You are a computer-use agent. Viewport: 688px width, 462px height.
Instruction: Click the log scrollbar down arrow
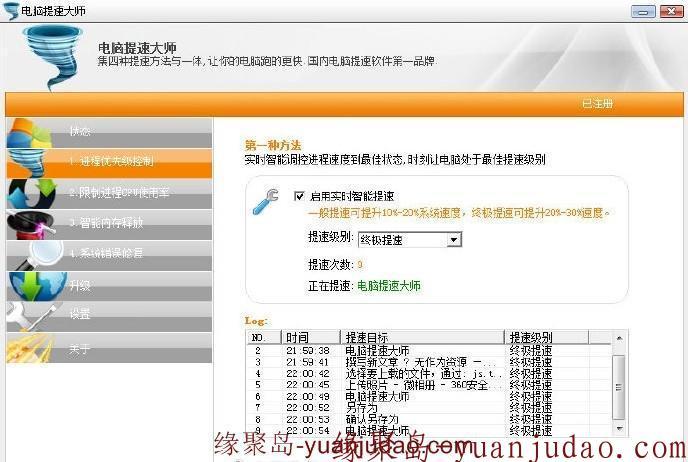pyautogui.click(x=619, y=428)
